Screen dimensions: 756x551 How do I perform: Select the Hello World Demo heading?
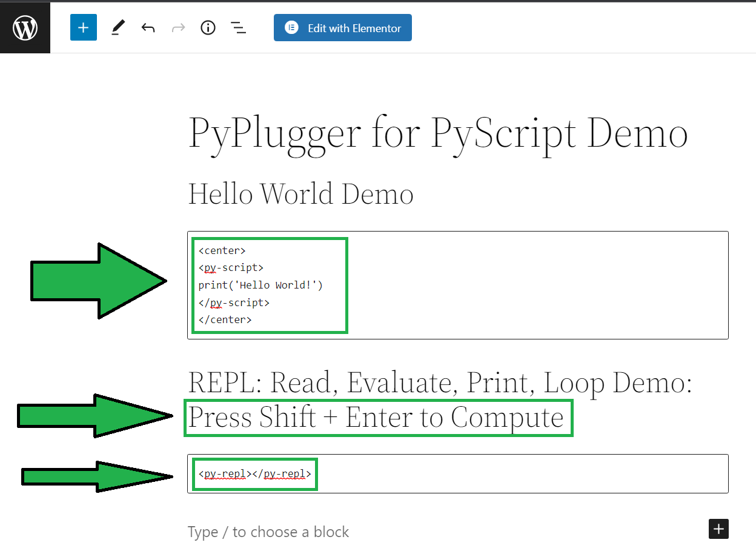[301, 194]
